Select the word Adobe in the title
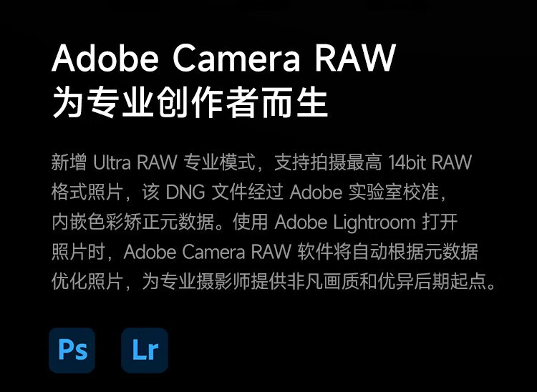537x392 pixels. (x=105, y=57)
